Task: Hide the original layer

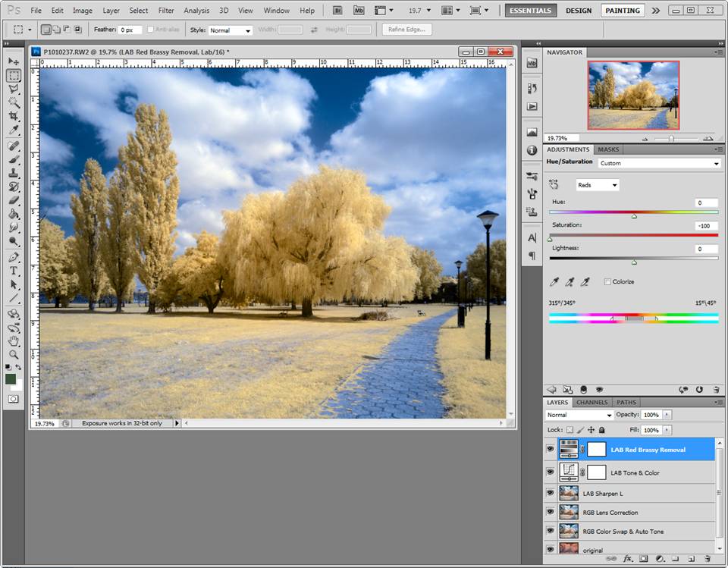Action: coord(551,550)
